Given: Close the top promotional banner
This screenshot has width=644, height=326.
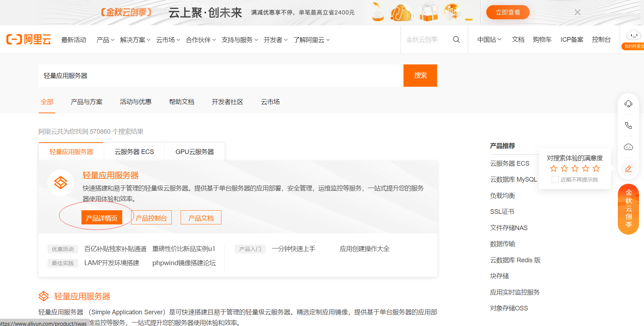Looking at the screenshot, I should tap(577, 12).
